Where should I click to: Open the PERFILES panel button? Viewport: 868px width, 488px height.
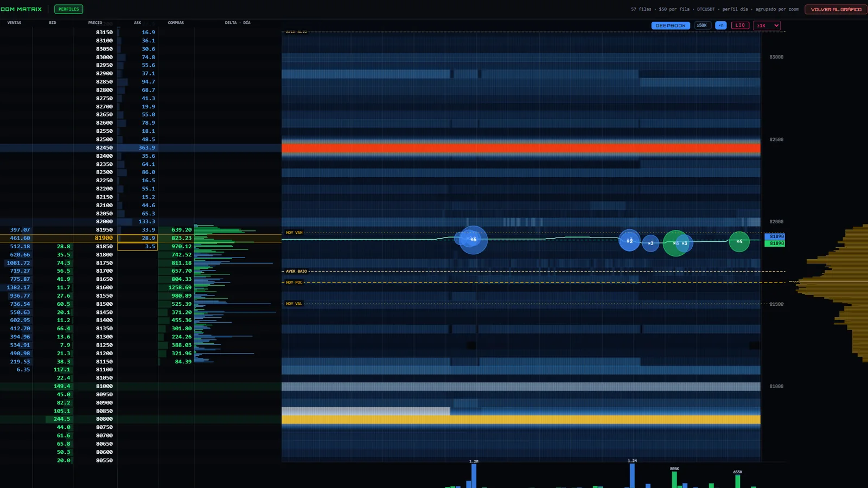68,9
